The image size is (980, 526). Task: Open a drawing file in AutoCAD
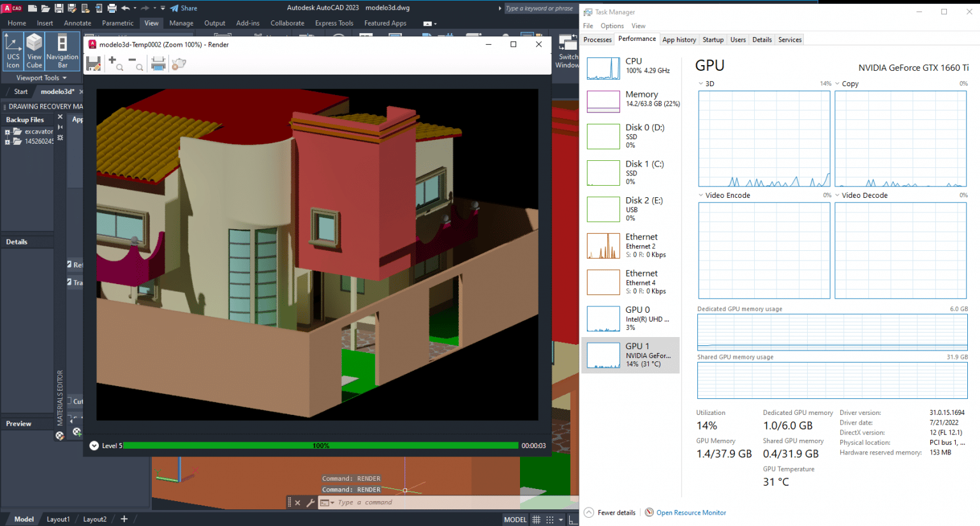pos(45,8)
